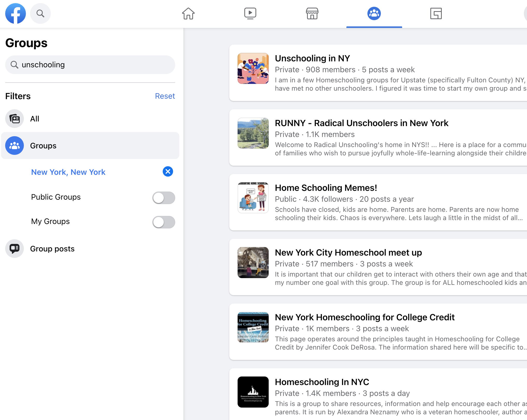This screenshot has height=420, width=527.
Task: Click Homeschooling for College Credit thumbnail
Action: pyautogui.click(x=253, y=327)
